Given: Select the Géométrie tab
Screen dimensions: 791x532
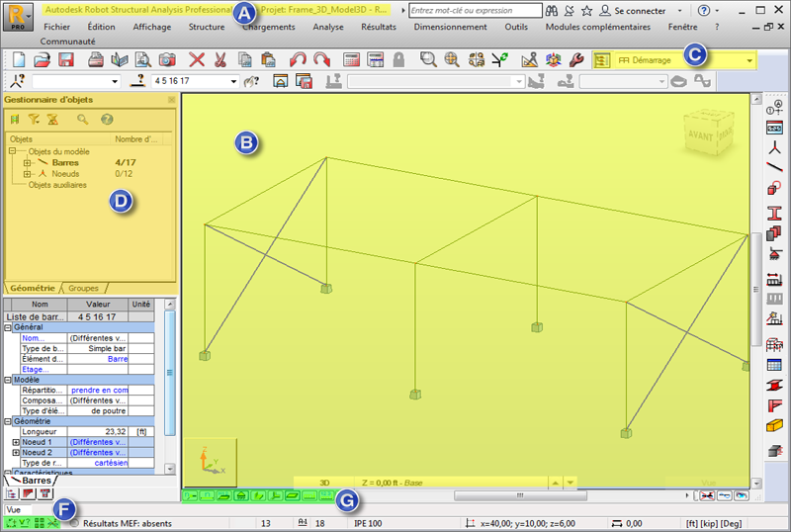Looking at the screenshot, I should (x=33, y=288).
